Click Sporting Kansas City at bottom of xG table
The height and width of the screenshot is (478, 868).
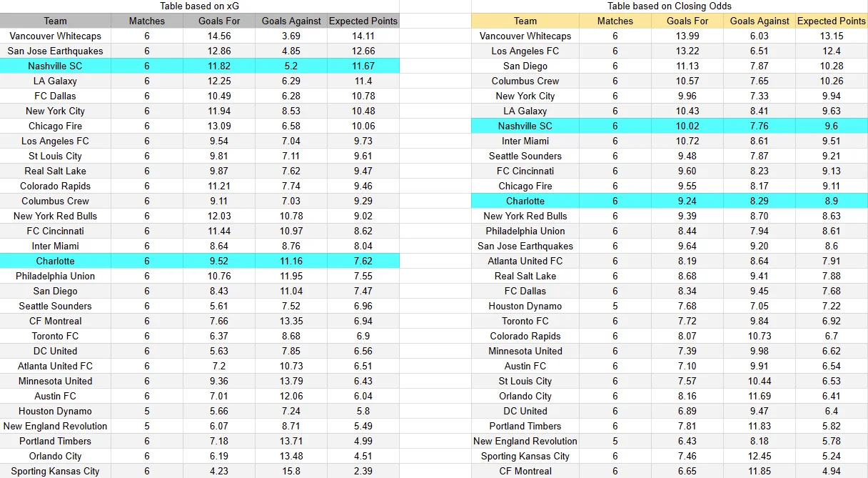[x=55, y=471]
